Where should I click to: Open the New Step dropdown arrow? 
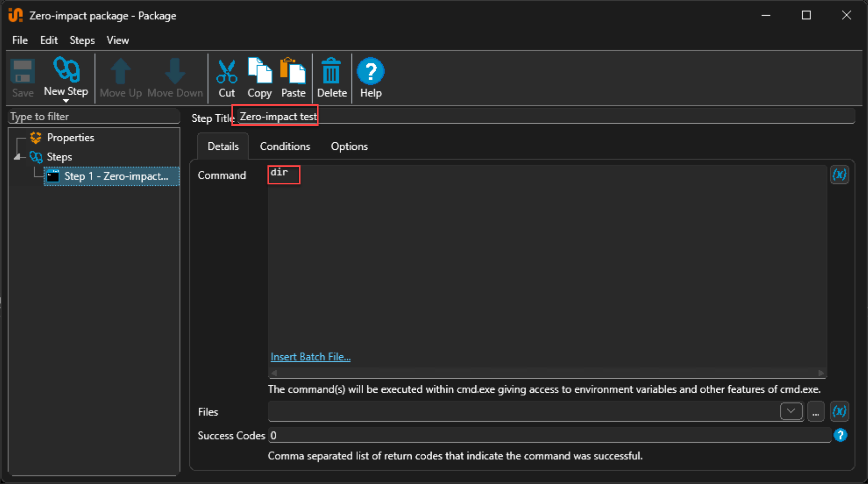point(66,101)
